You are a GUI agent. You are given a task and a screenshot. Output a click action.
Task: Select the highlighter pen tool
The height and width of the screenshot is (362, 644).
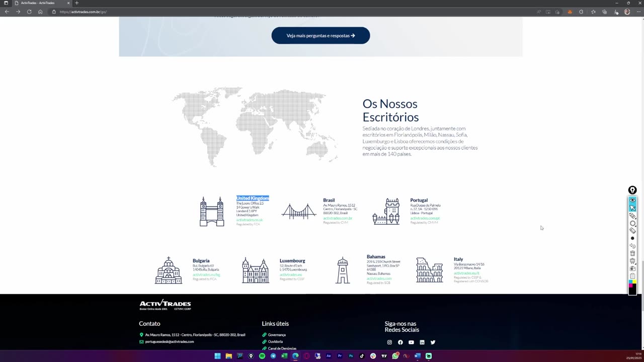[x=632, y=216]
